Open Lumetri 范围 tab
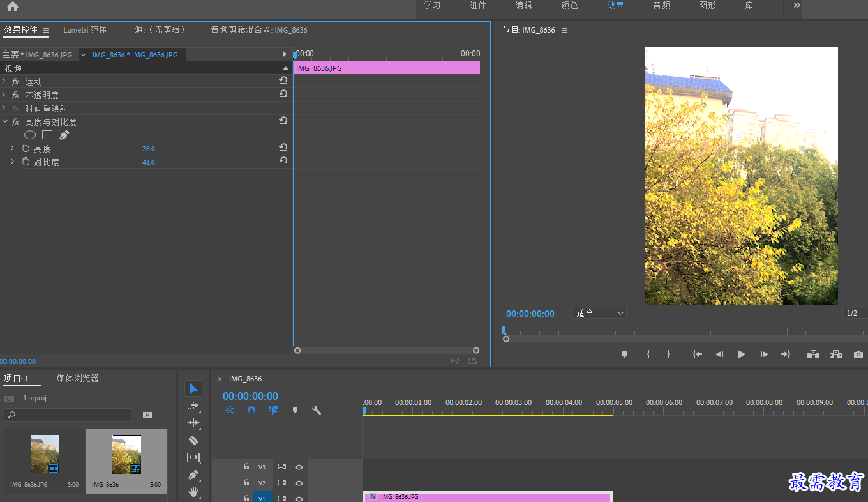The image size is (868, 502). [86, 29]
